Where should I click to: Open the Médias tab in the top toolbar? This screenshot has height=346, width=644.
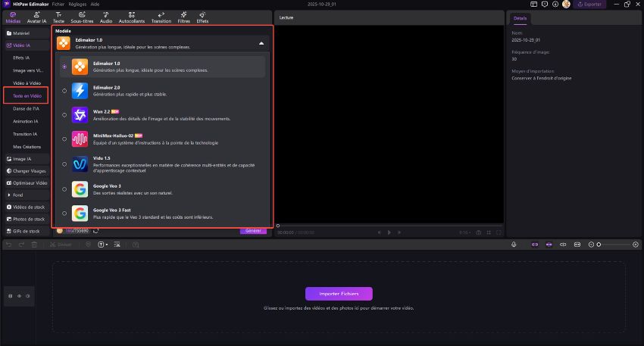(13, 17)
